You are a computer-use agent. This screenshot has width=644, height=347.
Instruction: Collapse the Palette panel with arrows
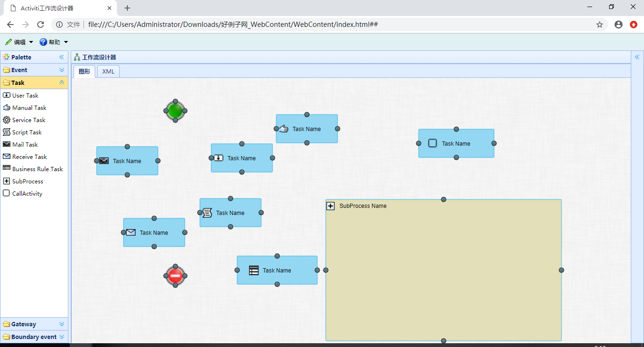[x=61, y=57]
